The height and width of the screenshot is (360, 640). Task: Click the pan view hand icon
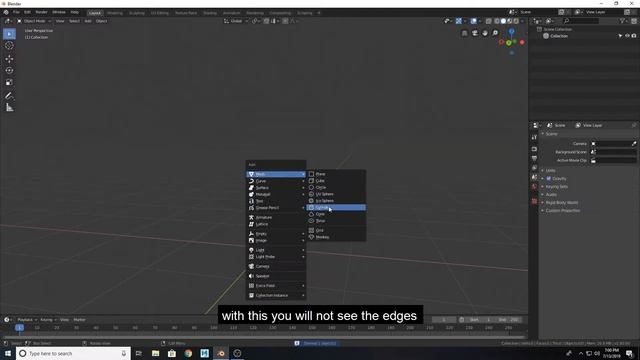point(485,33)
